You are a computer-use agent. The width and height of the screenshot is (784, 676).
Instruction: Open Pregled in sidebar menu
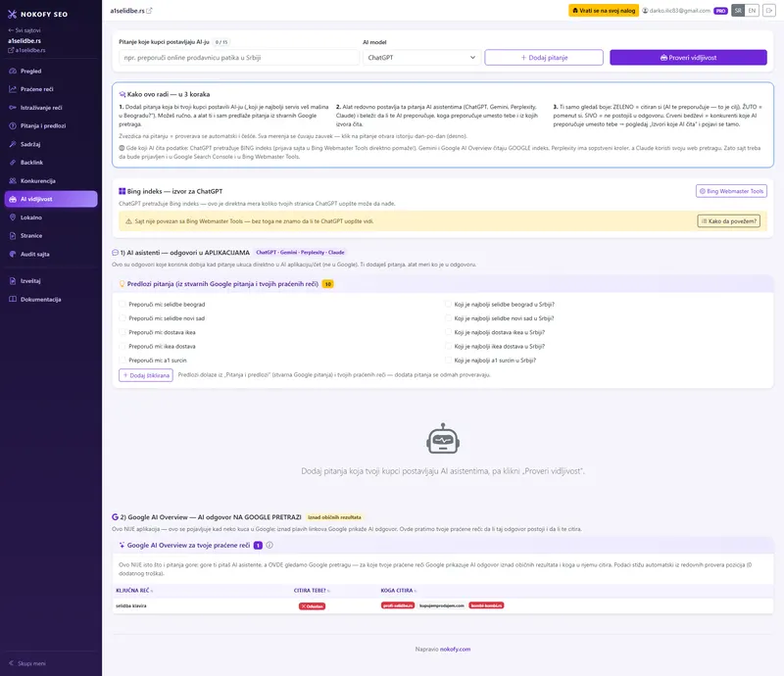(51, 71)
